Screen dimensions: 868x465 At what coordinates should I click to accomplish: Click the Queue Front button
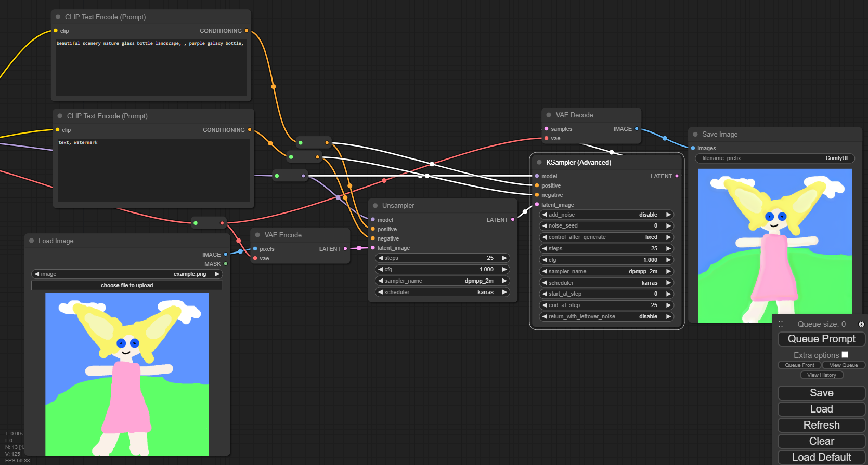799,365
